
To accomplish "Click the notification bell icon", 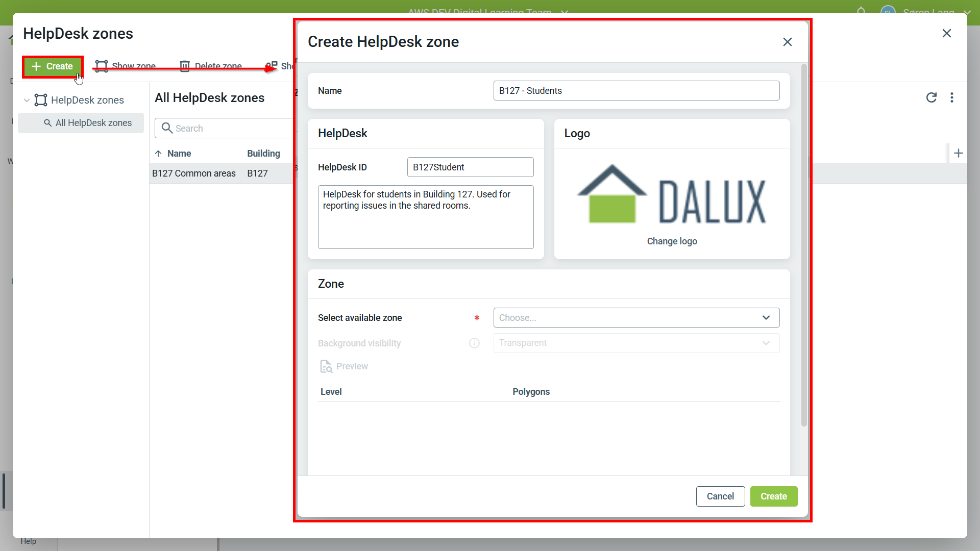I will point(861,11).
